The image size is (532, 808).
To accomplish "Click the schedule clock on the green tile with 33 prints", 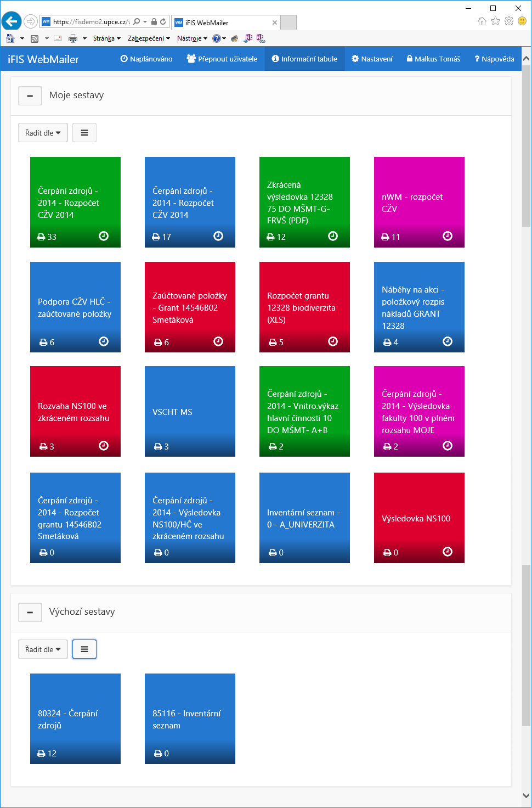I will (x=104, y=236).
